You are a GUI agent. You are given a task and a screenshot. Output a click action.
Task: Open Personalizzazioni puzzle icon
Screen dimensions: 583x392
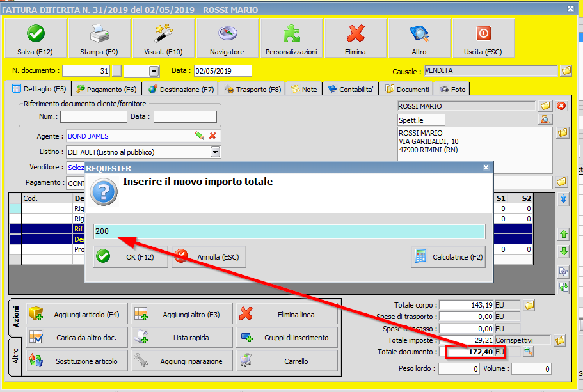(292, 38)
